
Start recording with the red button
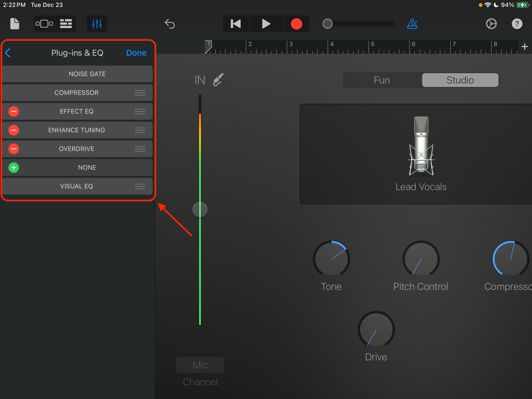pyautogui.click(x=296, y=24)
